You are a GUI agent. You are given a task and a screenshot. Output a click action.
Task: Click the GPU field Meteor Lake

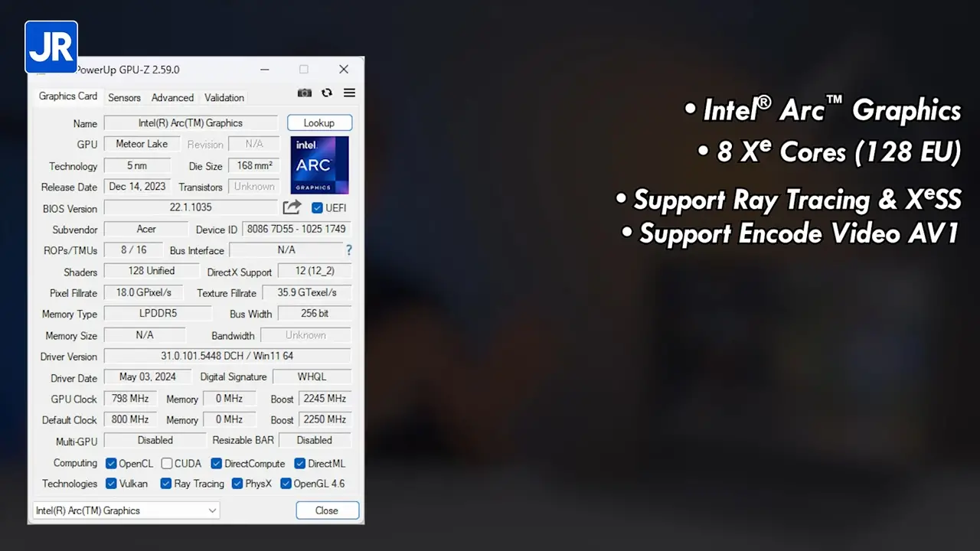pyautogui.click(x=142, y=144)
